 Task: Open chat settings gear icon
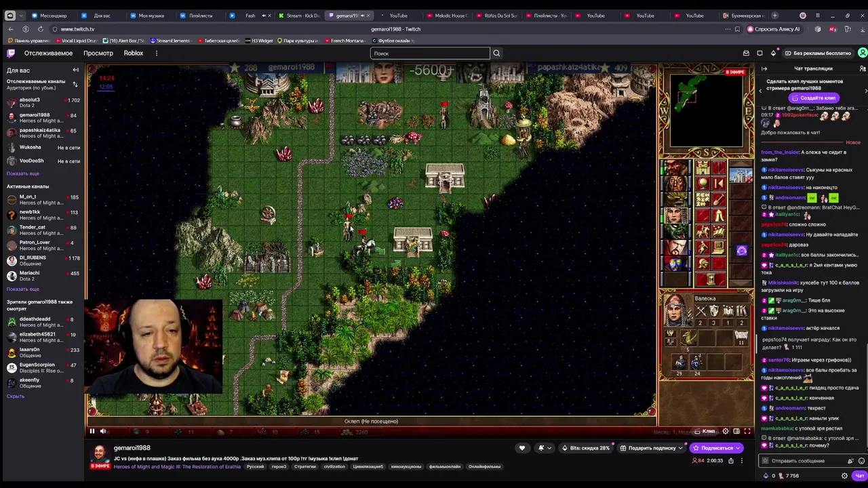845,476
